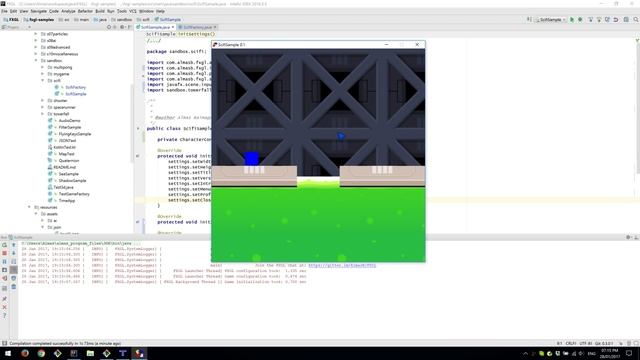Click the clock in the system tray
Viewport: 640px width, 360px height.
610,353
